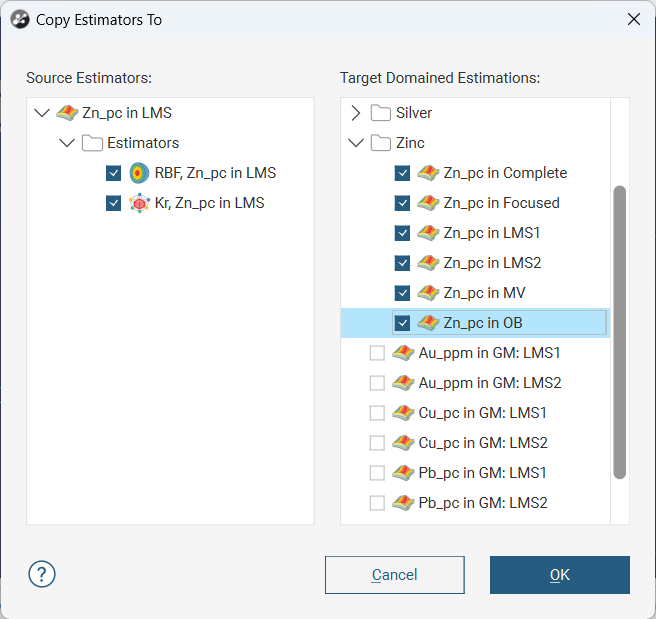Click the Estimators folder icon
This screenshot has width=656, height=619.
92,143
